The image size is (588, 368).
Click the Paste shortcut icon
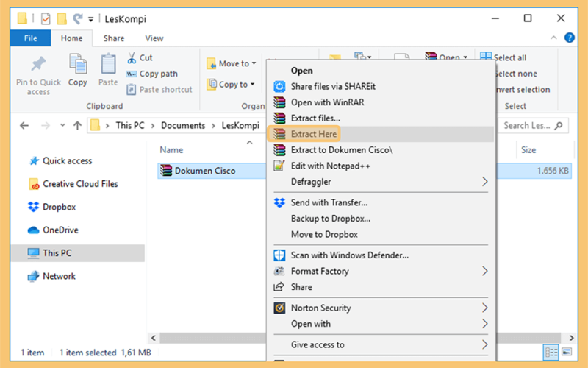[x=132, y=90]
